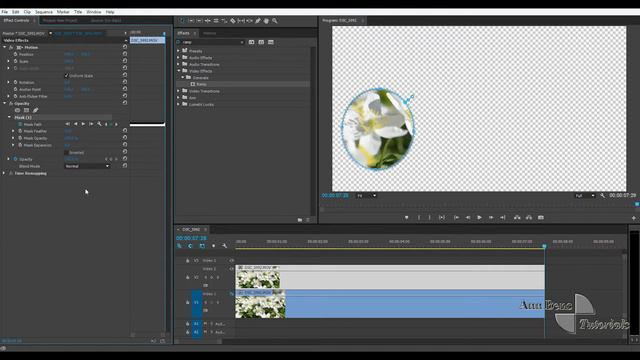Select the Hand tool
Viewport: 640px width, 360px height.
(x=266, y=20)
